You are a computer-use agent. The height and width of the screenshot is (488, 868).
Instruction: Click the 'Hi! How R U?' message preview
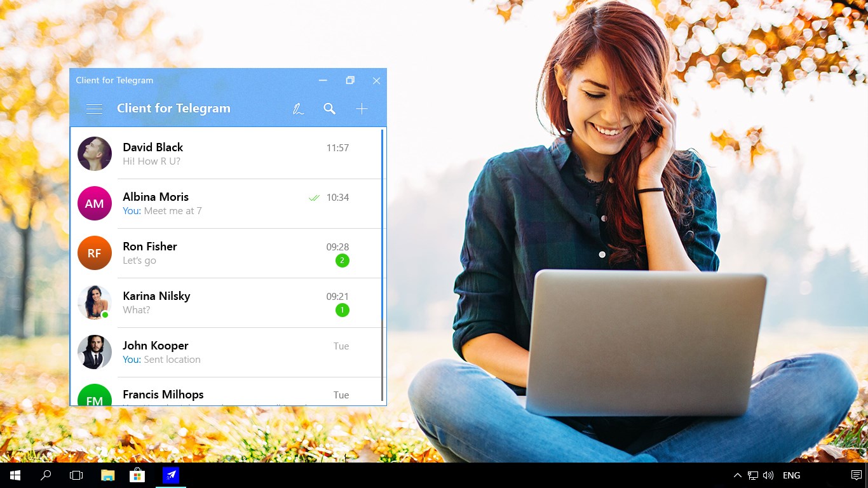[x=152, y=161]
